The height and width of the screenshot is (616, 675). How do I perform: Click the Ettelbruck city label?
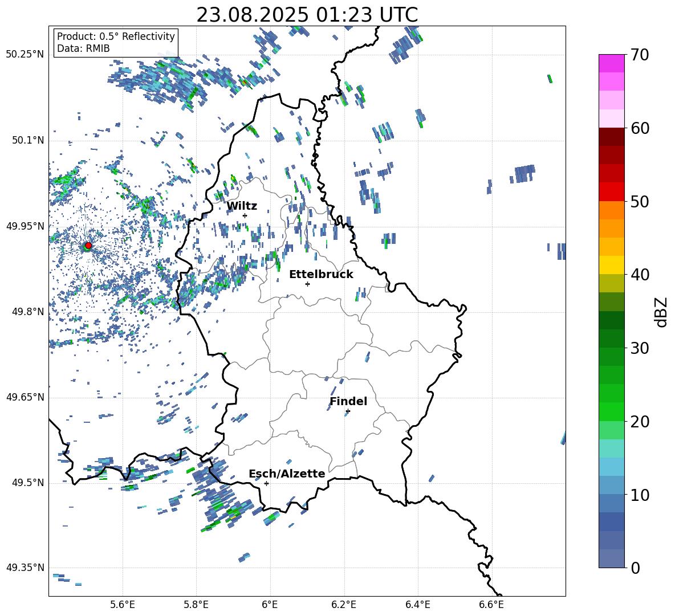pos(321,275)
